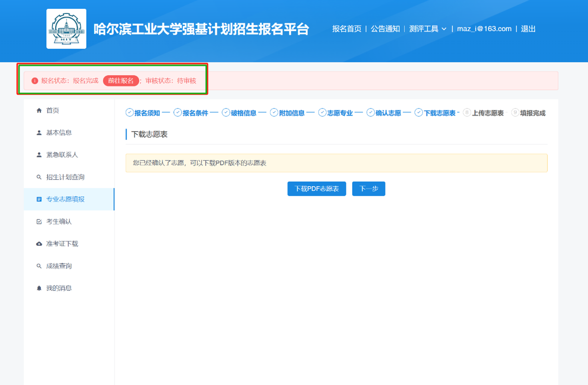Click the checkmark-box icon beside 考生确认
The width and height of the screenshot is (588, 385).
pos(39,222)
